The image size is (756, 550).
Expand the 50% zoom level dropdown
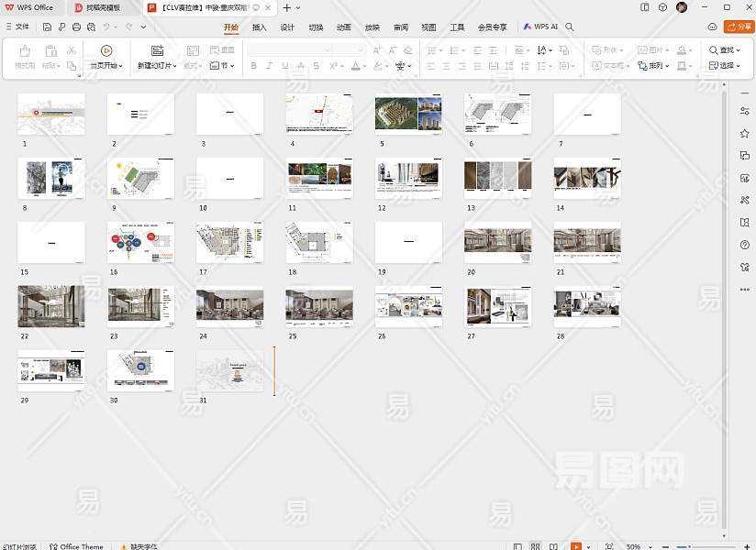click(649, 546)
